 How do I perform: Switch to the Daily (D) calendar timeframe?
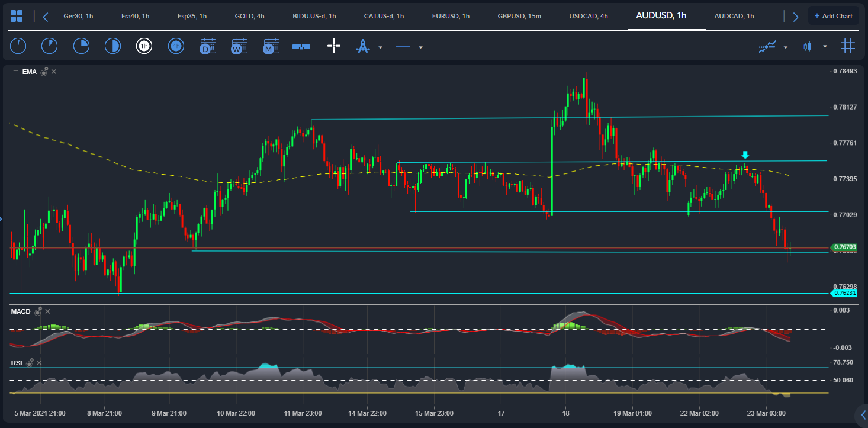pyautogui.click(x=208, y=46)
